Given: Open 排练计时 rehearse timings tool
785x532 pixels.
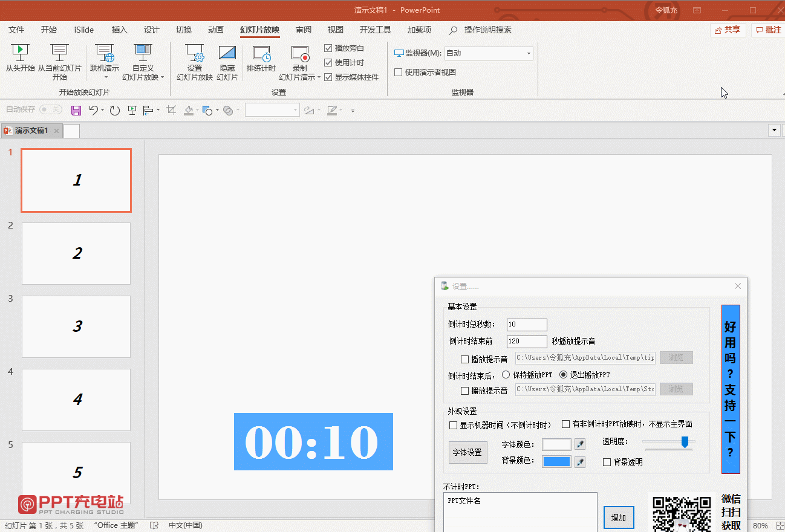Looking at the screenshot, I should 261,57.
